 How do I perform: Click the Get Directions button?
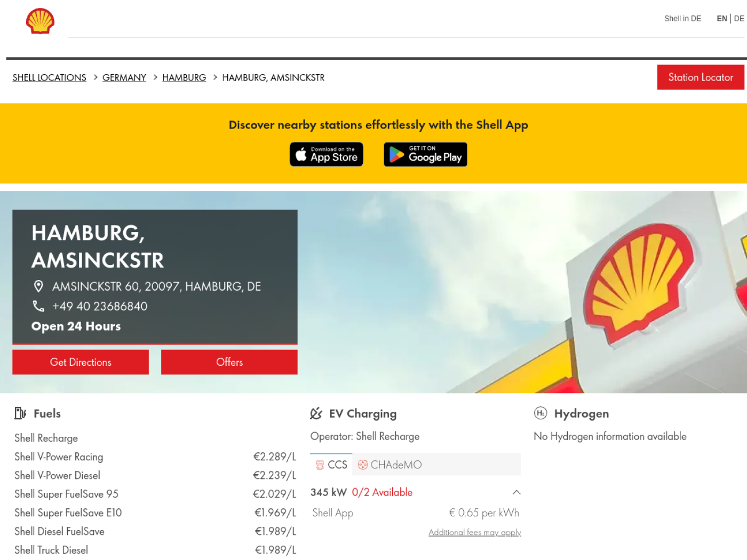tap(81, 362)
